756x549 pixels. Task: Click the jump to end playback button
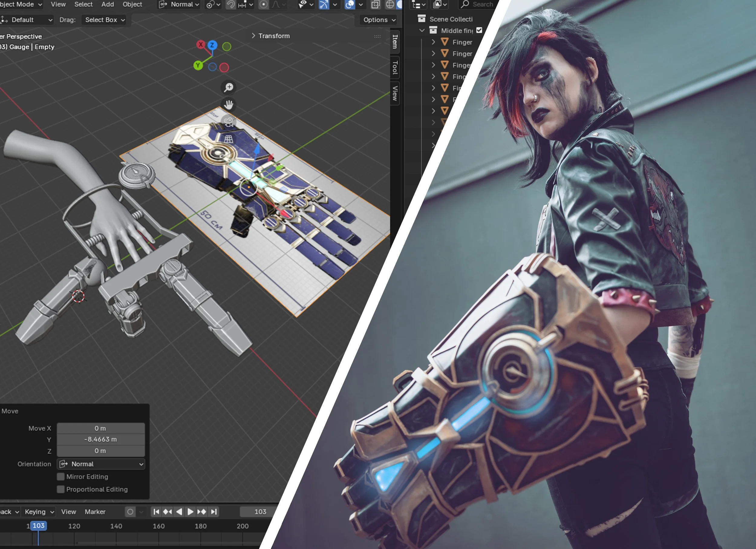[x=214, y=512]
